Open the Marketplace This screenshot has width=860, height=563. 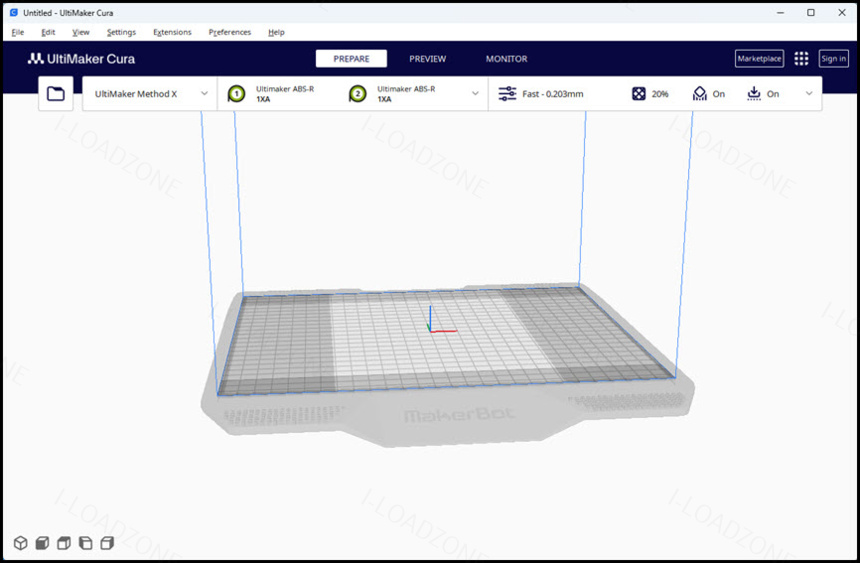(759, 59)
